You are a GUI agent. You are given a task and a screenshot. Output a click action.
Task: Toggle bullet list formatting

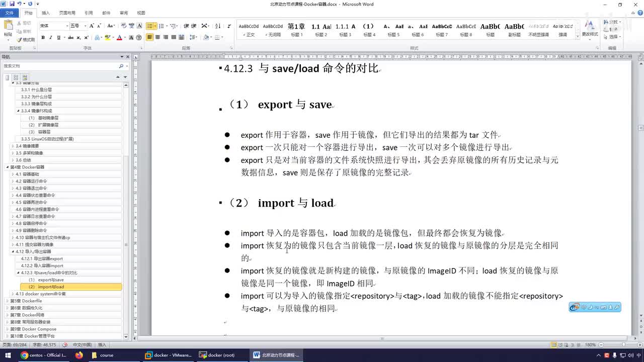[x=150, y=26]
